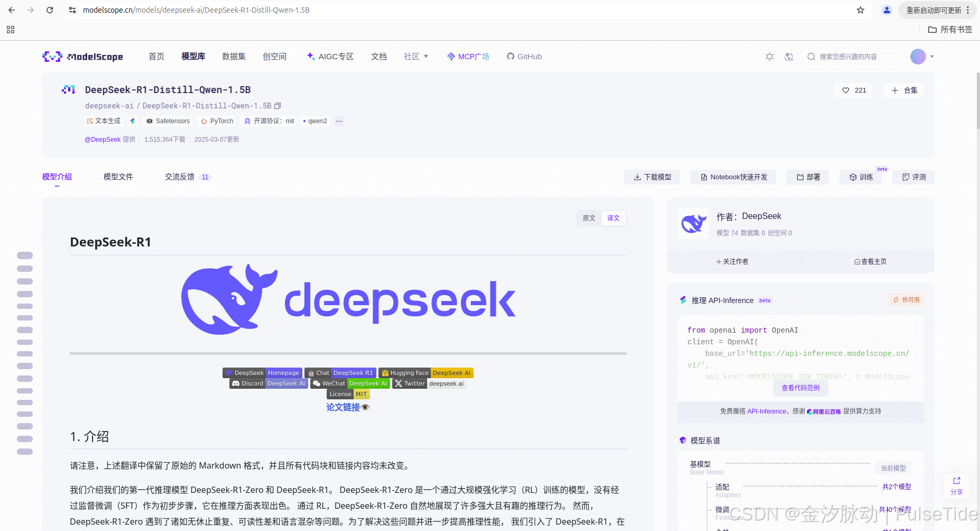Expand more tags with the ellipsis button
Screen dimensions: 980x531
tap(339, 121)
